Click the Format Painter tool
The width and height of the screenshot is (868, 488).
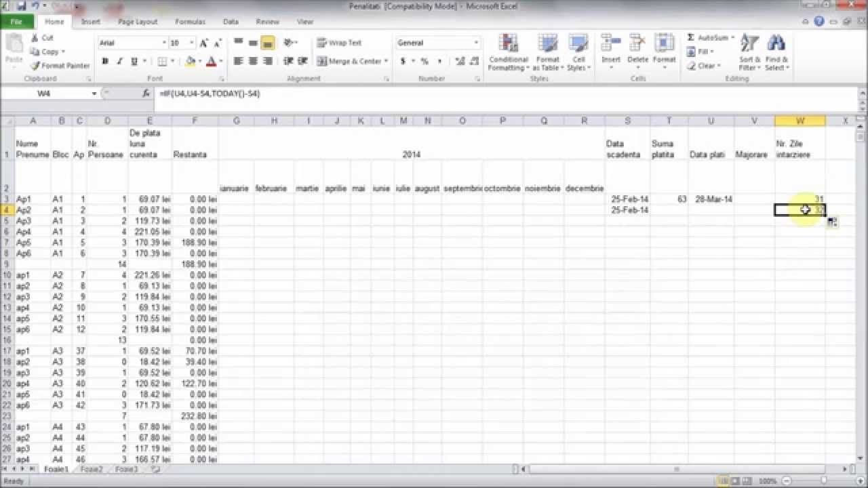[60, 66]
